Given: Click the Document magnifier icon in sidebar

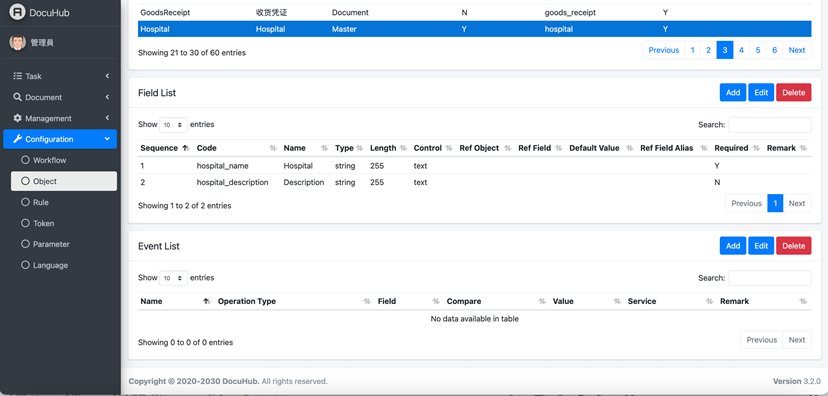Looking at the screenshot, I should (17, 97).
